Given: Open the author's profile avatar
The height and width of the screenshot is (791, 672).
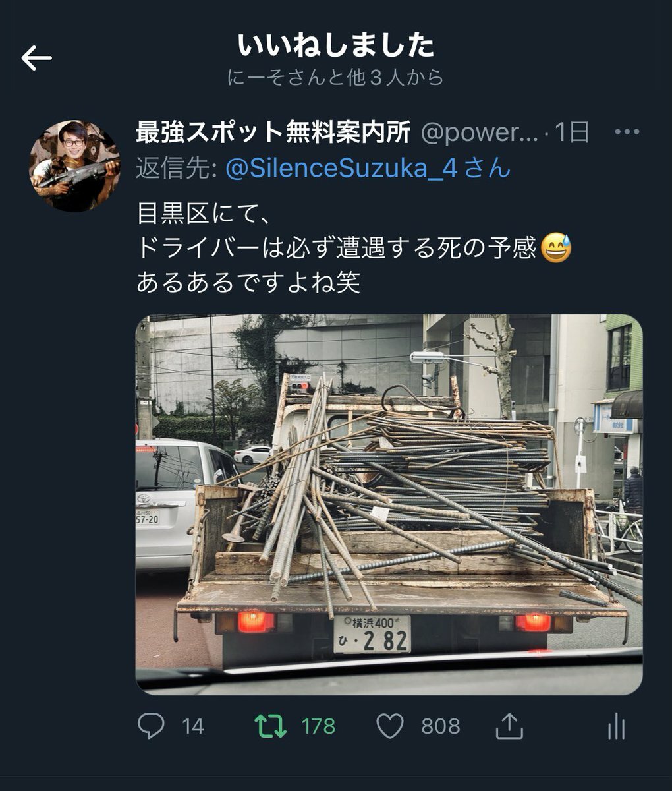Looking at the screenshot, I should [75, 166].
